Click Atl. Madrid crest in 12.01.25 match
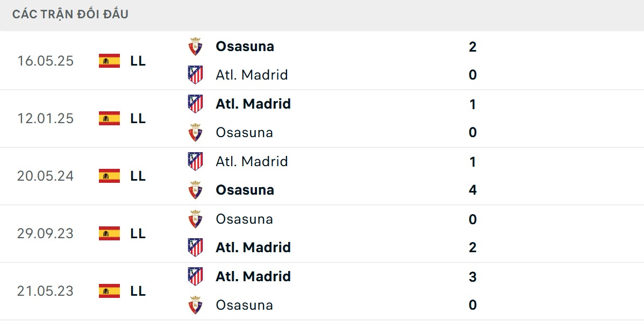 [x=195, y=104]
